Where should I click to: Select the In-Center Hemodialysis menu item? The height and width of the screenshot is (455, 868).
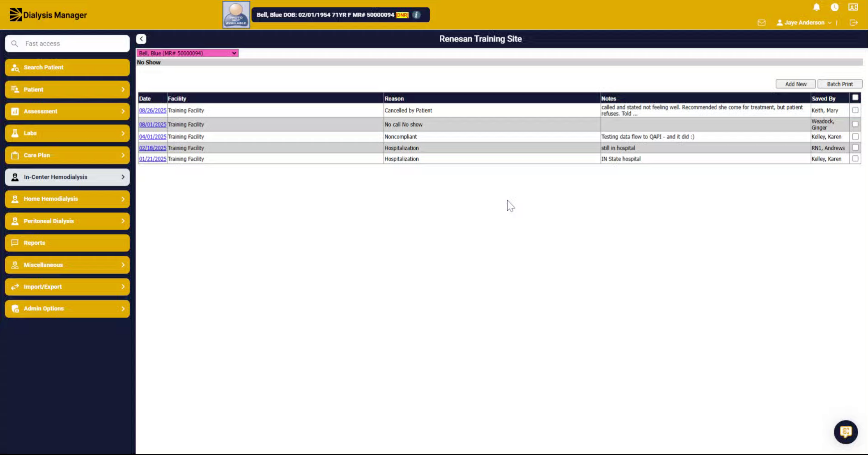(67, 177)
